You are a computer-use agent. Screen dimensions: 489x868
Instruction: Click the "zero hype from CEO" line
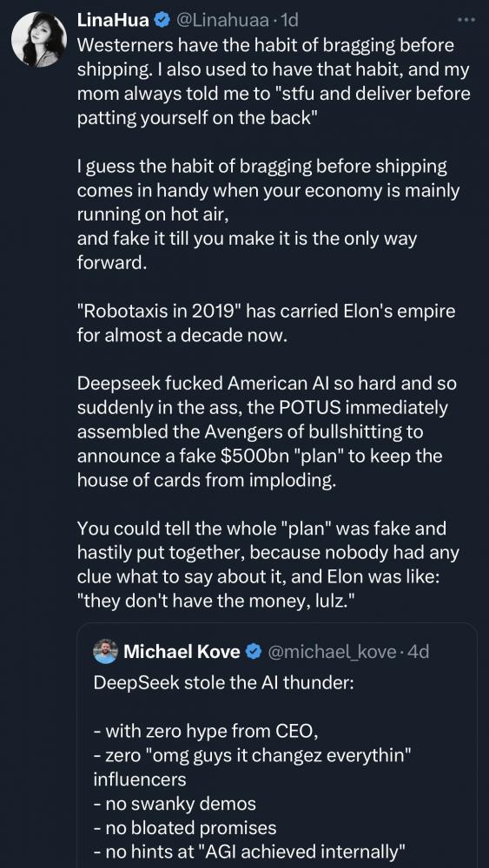pos(206,731)
